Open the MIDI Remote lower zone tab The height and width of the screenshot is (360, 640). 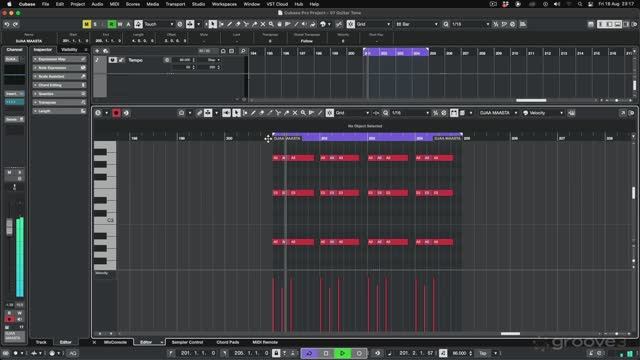pos(265,342)
